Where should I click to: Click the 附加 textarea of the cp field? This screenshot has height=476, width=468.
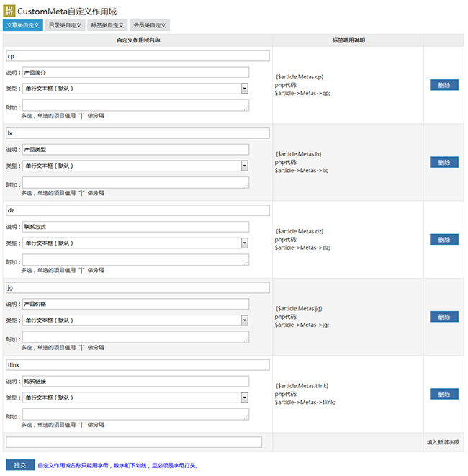pyautogui.click(x=135, y=105)
